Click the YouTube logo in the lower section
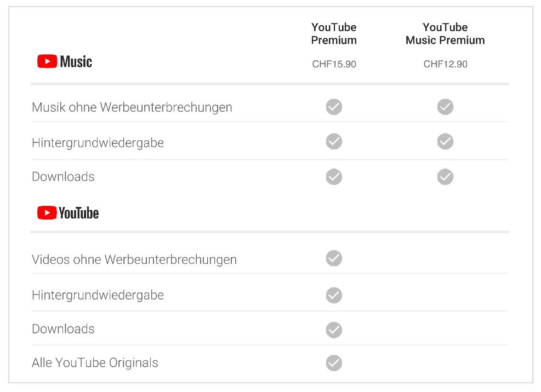 [68, 213]
